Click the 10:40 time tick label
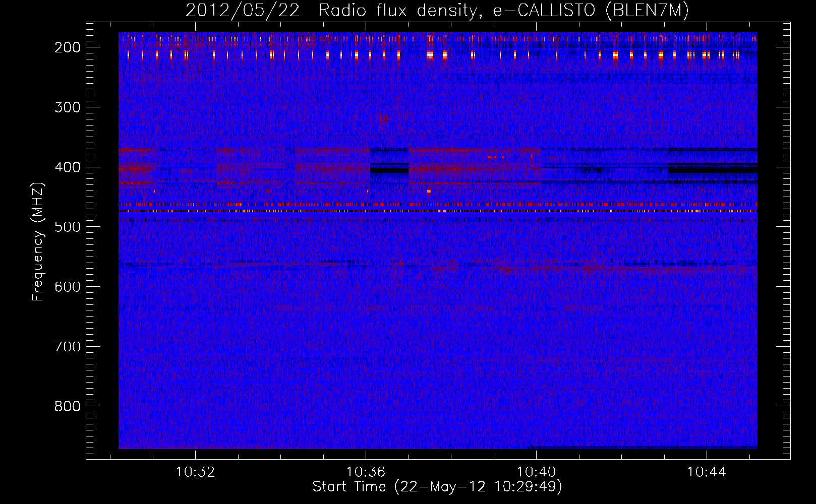 tap(536, 472)
